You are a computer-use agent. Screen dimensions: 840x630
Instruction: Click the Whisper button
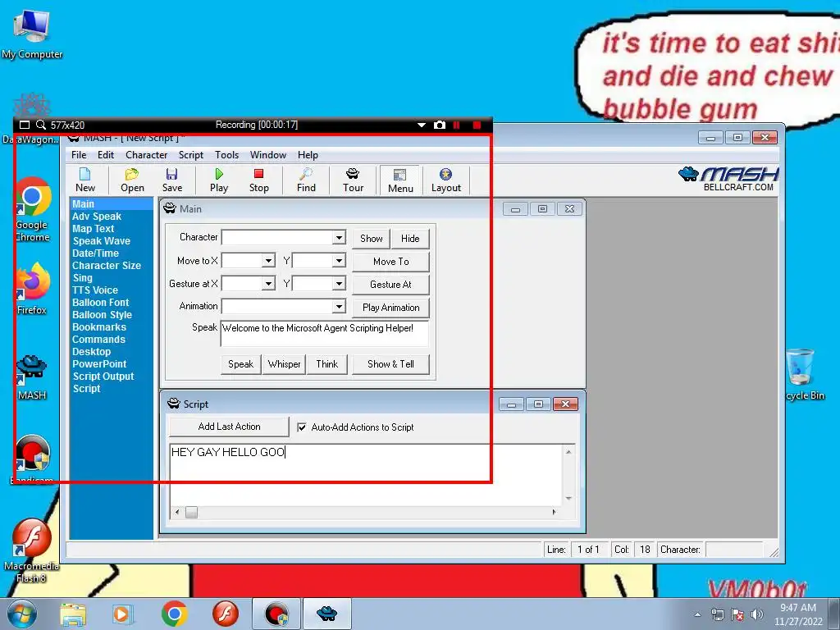tap(284, 364)
